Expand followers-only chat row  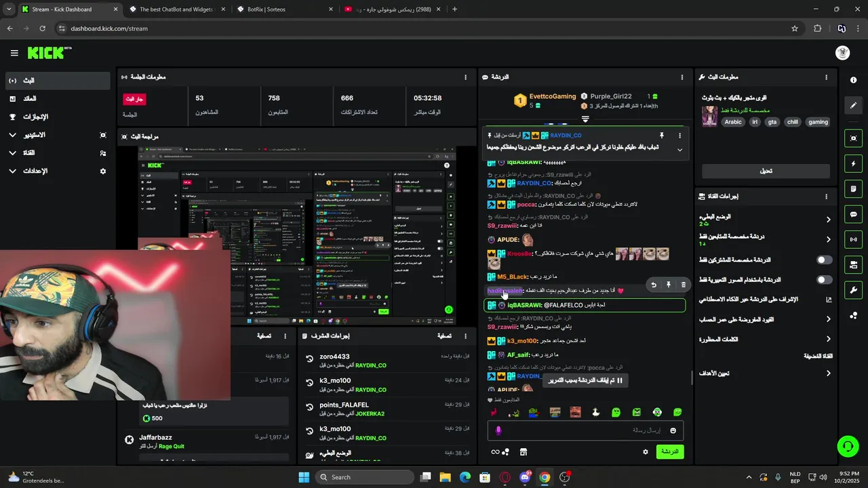766,240
